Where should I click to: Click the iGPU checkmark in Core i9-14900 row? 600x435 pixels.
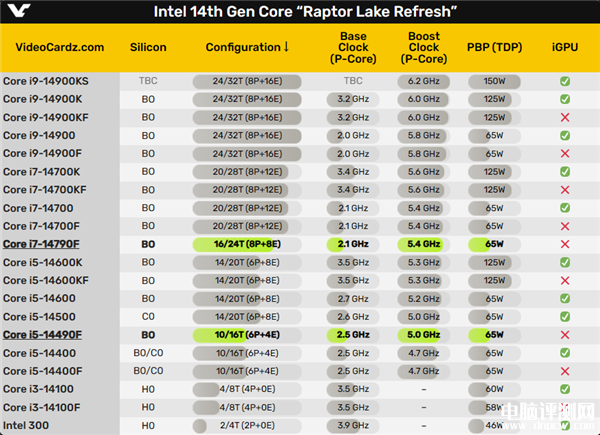pyautogui.click(x=565, y=135)
